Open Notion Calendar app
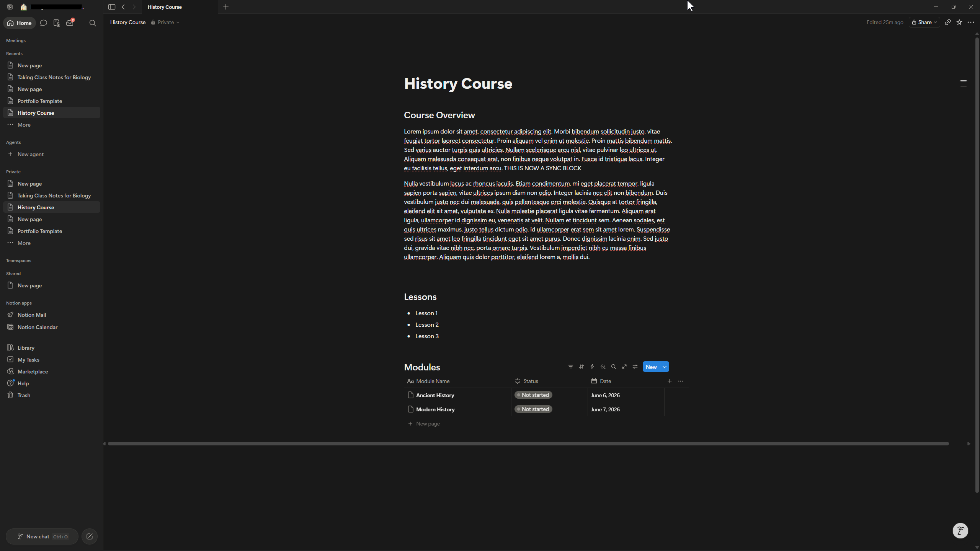 52,327
